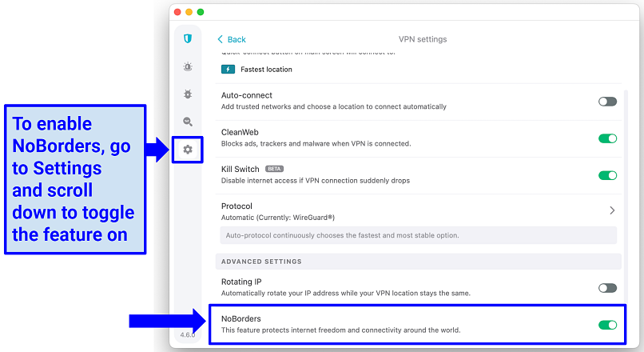This screenshot has width=644, height=352.
Task: Turn off the Kill Switch toggle
Action: tap(607, 175)
